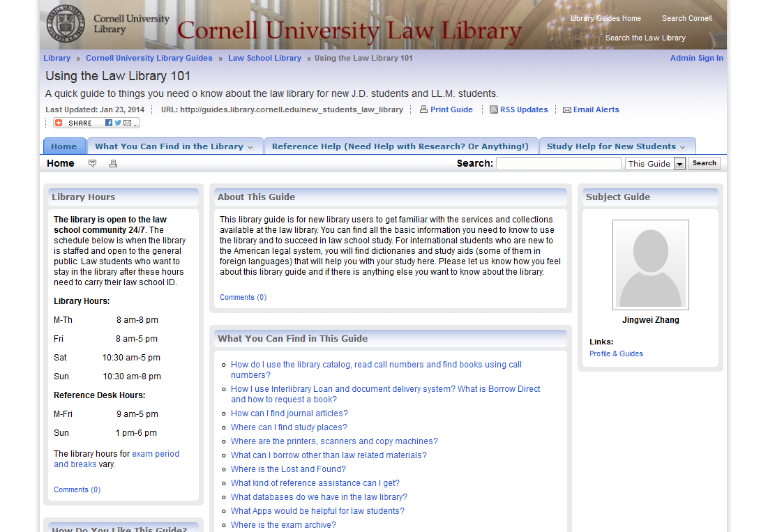Open the search scope dropdown arrow
The width and height of the screenshot is (775, 532).
coord(680,163)
